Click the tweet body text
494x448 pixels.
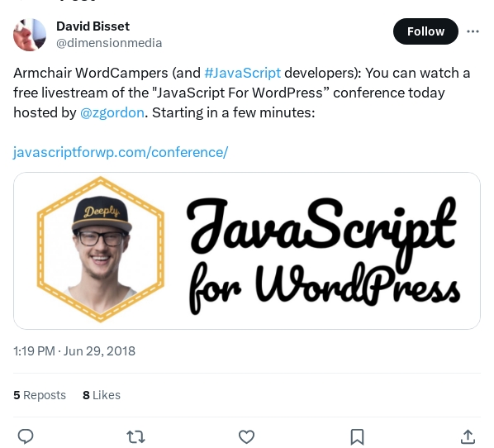[242, 93]
